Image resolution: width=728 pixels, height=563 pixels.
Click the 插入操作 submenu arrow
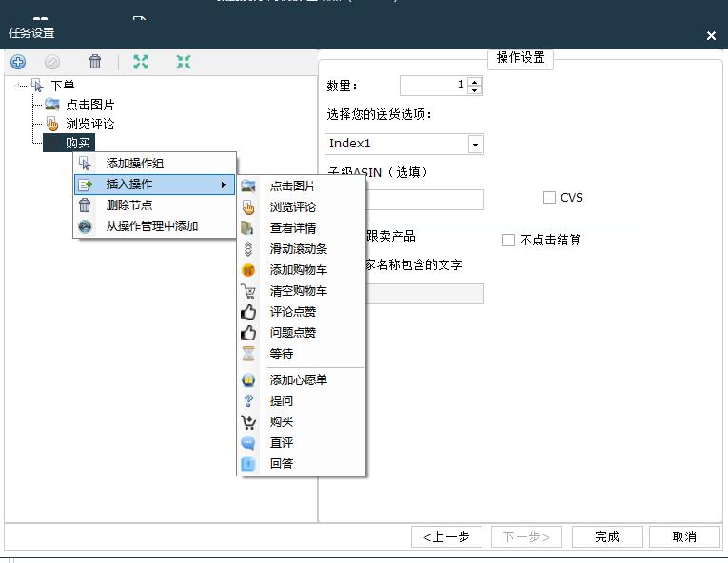(x=224, y=184)
